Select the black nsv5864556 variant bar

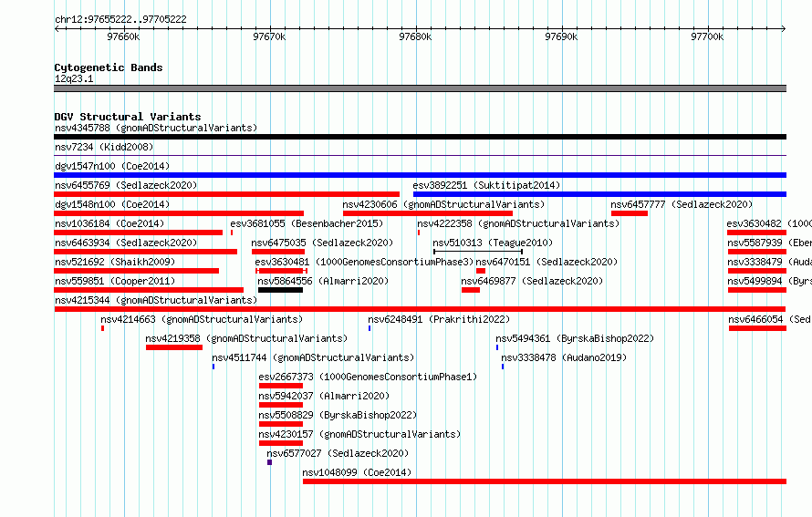tap(280, 290)
